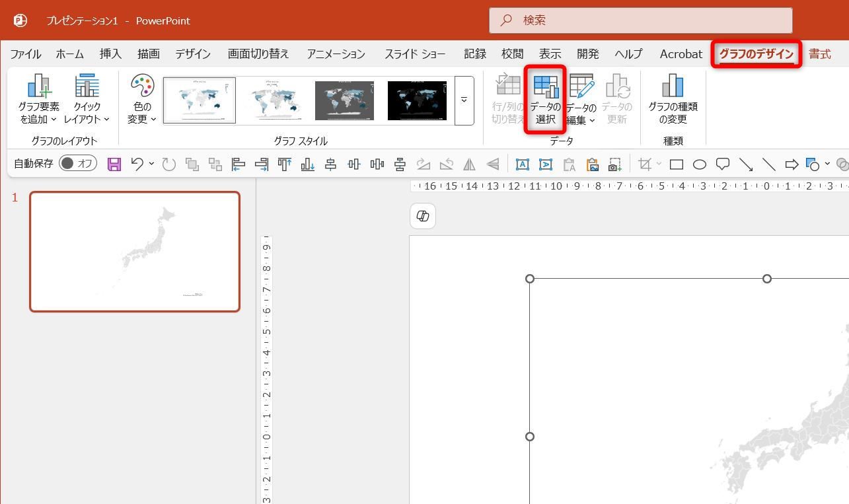
Task: Insert a horizontal text box
Action: pyautogui.click(x=523, y=164)
